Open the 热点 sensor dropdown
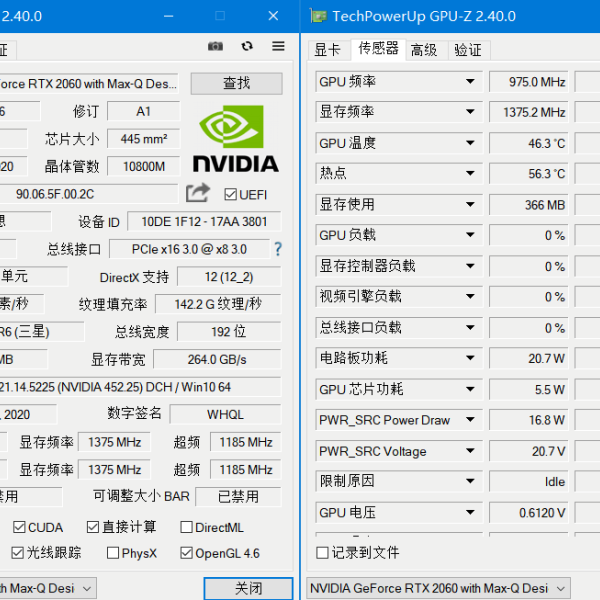Screen dimensions: 600x600 471,173
